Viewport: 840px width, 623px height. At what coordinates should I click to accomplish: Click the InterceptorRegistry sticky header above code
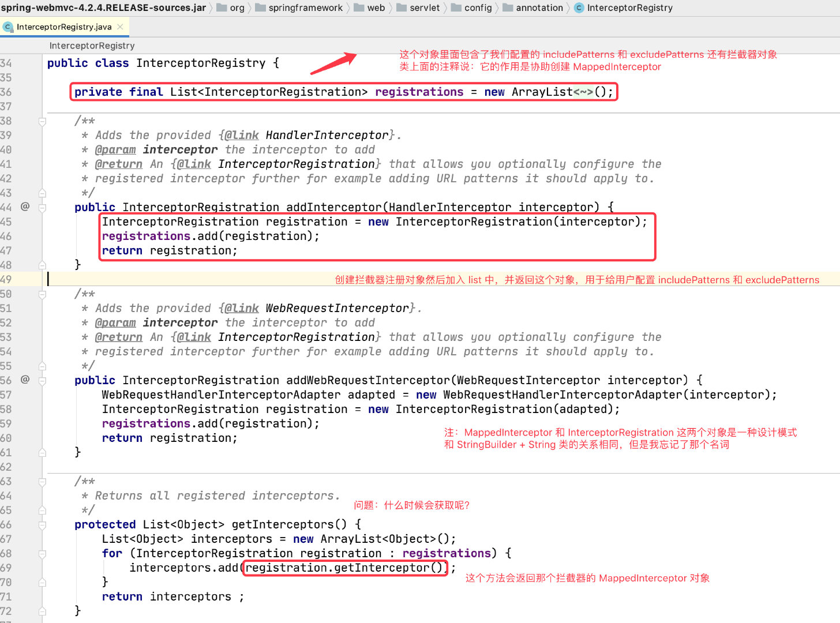pyautogui.click(x=92, y=46)
